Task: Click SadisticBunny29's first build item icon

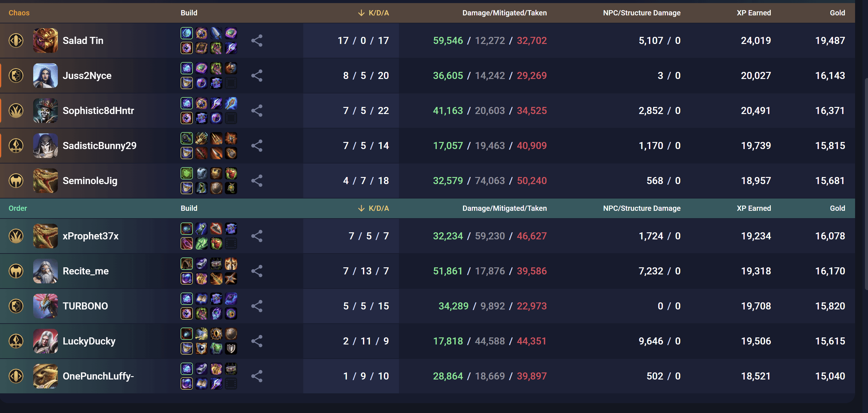Action: (x=186, y=138)
